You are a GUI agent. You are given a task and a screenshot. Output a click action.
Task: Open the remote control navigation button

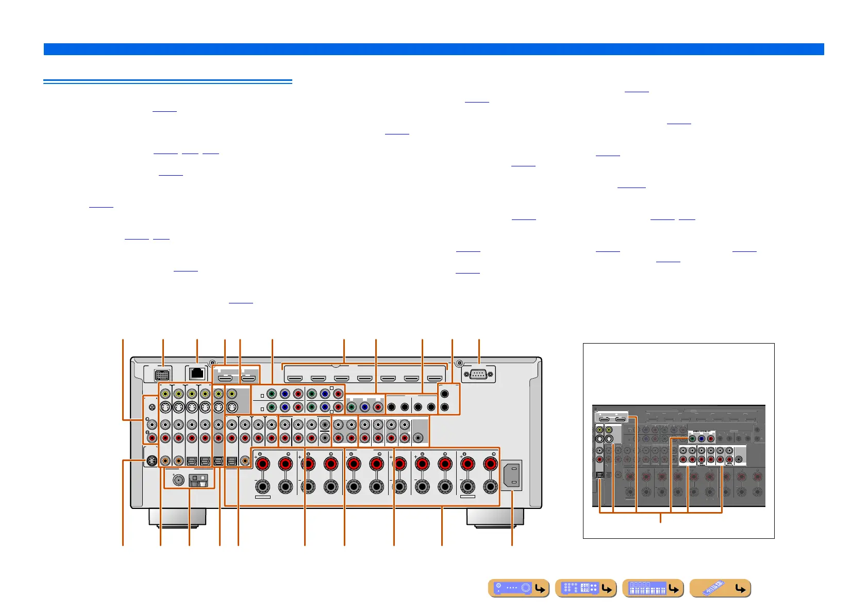720,588
